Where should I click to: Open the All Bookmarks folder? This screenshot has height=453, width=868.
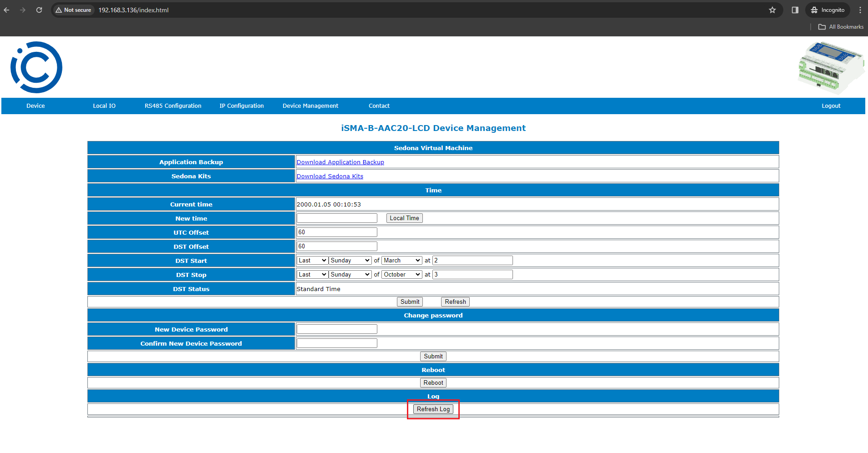pos(841,27)
